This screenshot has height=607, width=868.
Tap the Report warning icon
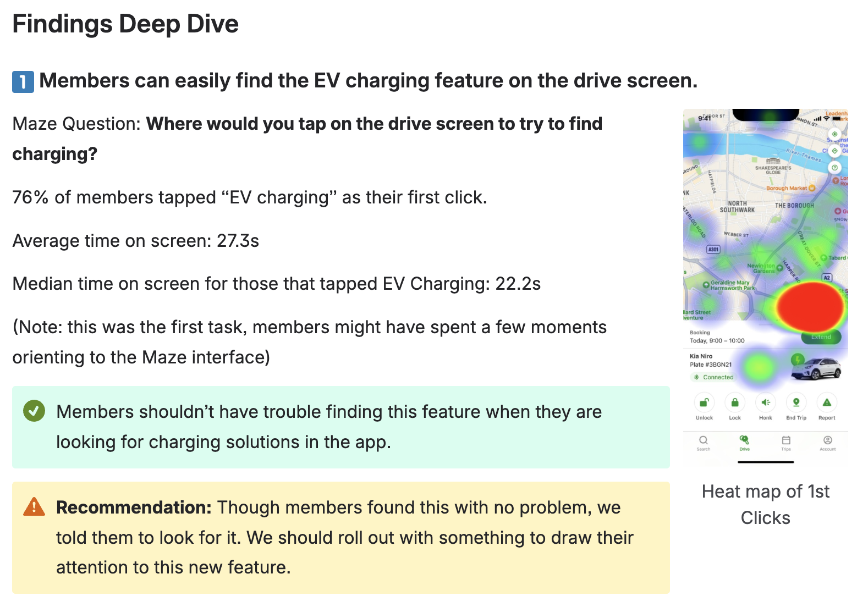click(x=827, y=402)
